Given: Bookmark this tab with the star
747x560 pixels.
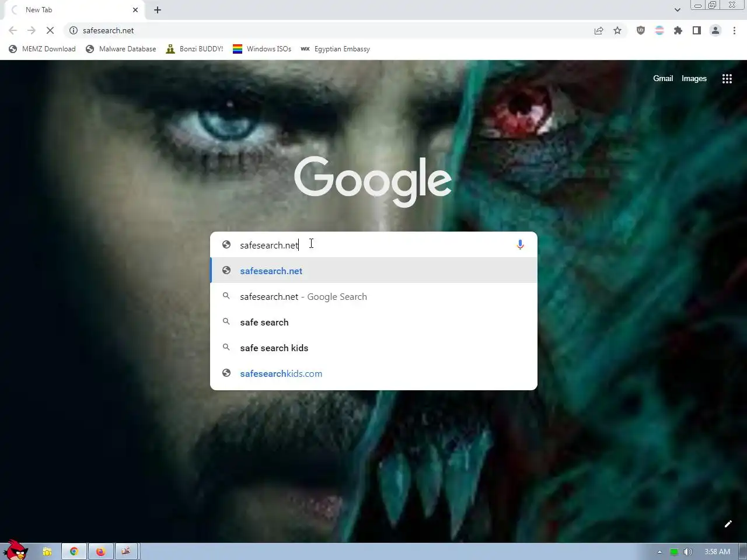Looking at the screenshot, I should click(617, 30).
